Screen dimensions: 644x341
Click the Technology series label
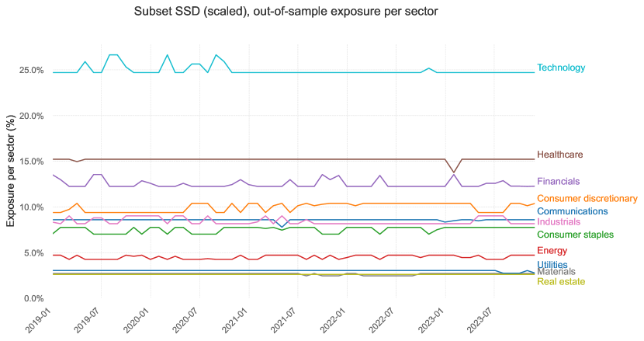(560, 68)
